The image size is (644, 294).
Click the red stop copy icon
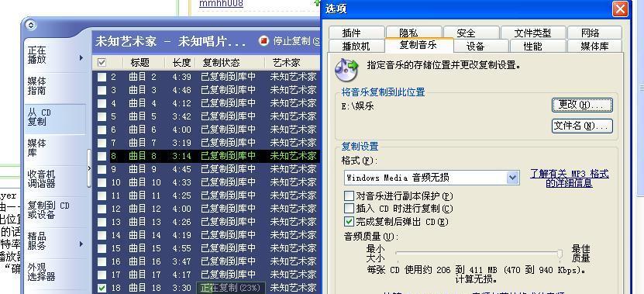coord(263,40)
